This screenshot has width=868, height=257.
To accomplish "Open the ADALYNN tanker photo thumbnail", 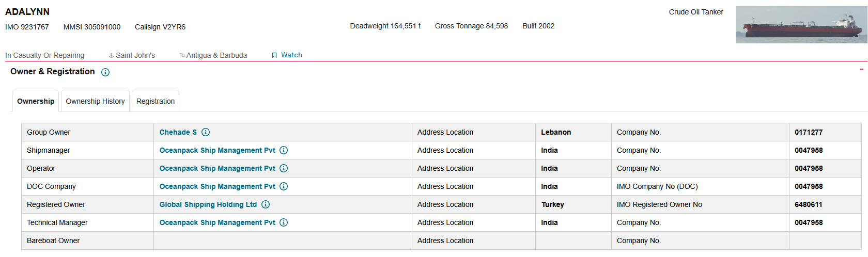I will pyautogui.click(x=801, y=25).
